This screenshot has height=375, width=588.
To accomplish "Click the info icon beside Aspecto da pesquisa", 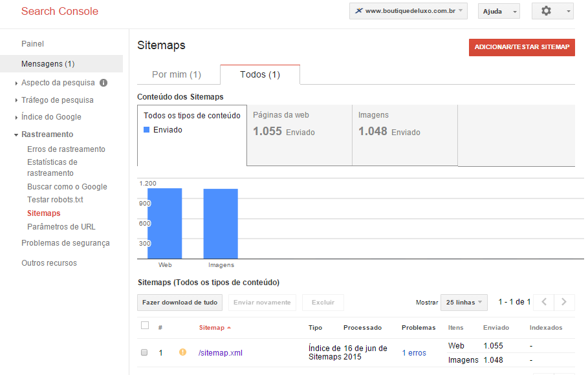I will click(103, 83).
